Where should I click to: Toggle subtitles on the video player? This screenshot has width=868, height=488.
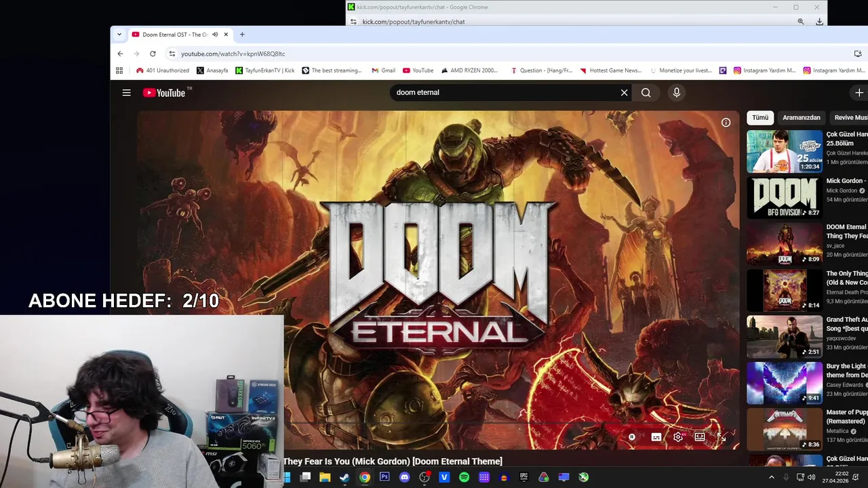(x=656, y=437)
